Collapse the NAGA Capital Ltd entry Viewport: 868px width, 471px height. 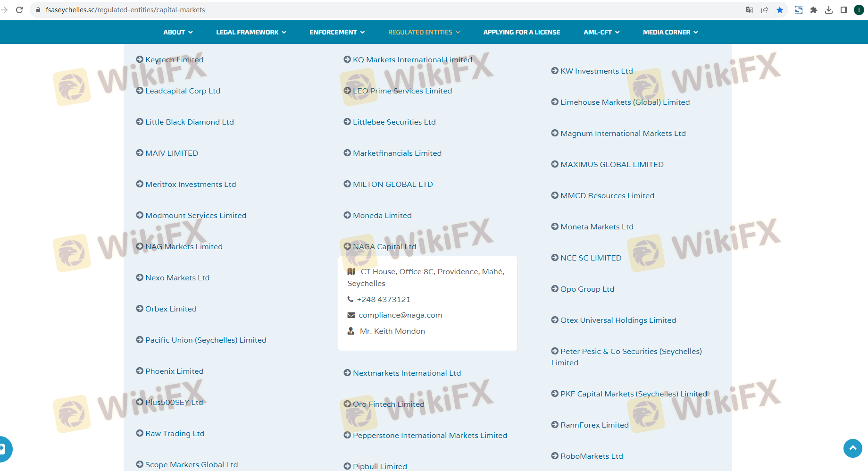[x=384, y=246]
